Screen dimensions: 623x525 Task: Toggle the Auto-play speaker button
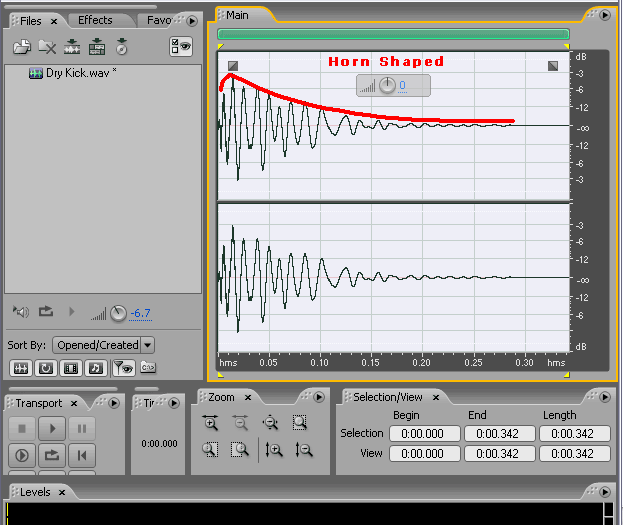click(21, 312)
